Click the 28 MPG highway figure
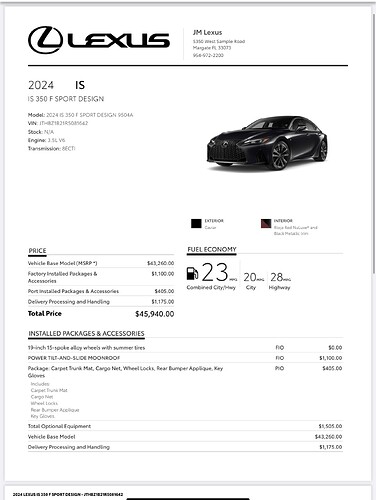 [x=277, y=277]
